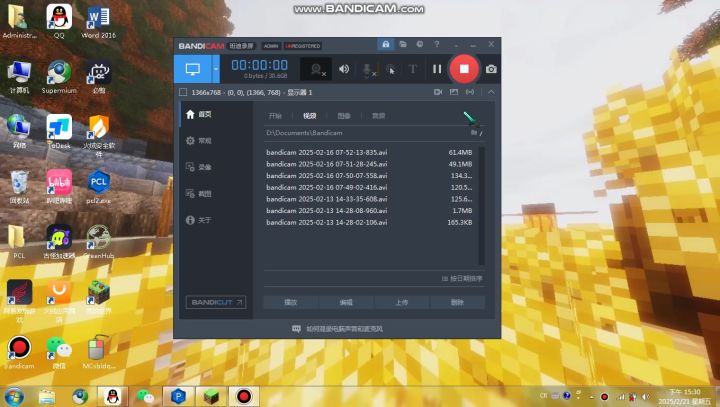
Task: Click the 上传 upload button
Action: click(402, 302)
